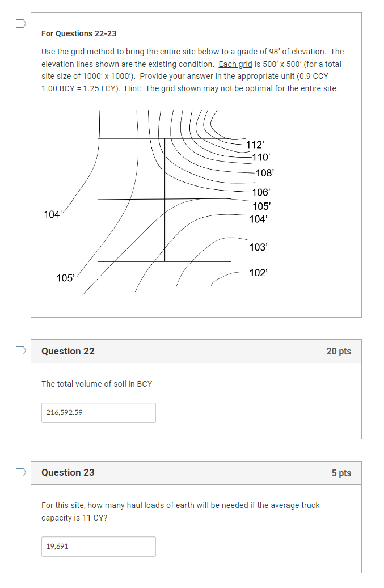Click the bookmark pin beside Question 23 panel
Image resolution: width=384 pixels, height=588 pixels.
[x=21, y=472]
